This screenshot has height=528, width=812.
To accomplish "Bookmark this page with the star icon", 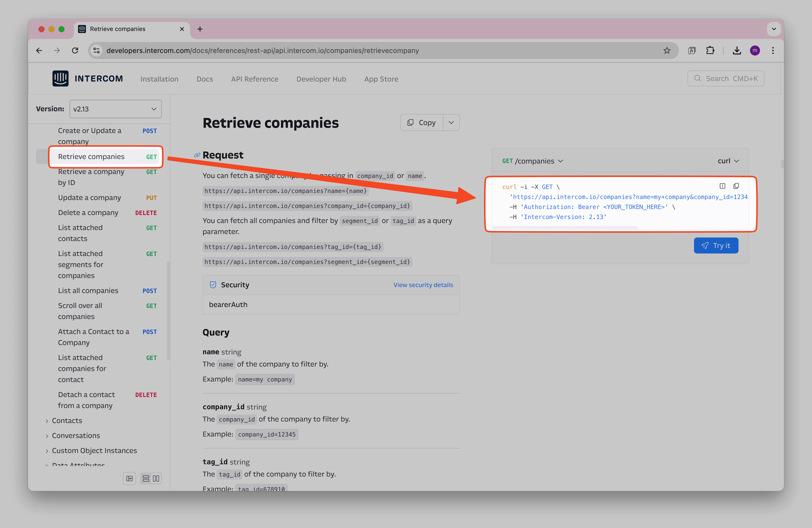I will point(667,50).
